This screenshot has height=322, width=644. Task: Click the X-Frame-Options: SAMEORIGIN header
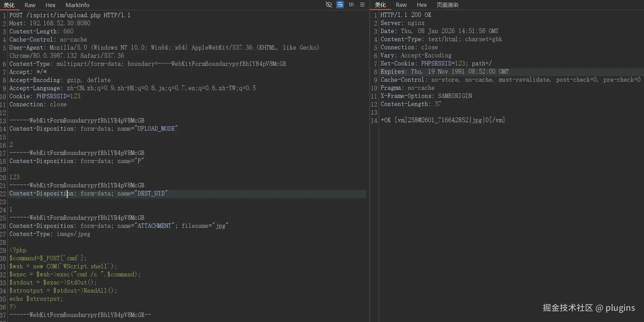(x=426, y=96)
